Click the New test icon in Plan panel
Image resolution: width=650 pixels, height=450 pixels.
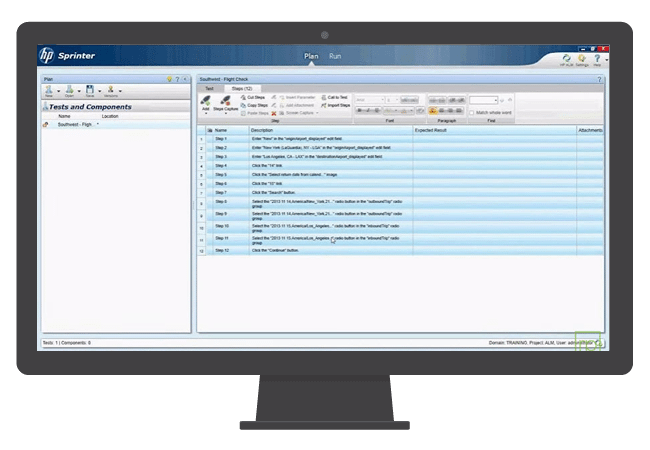pyautogui.click(x=49, y=90)
